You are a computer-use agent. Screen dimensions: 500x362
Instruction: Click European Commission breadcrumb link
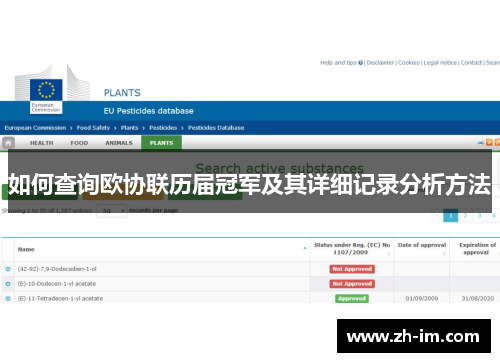click(35, 128)
